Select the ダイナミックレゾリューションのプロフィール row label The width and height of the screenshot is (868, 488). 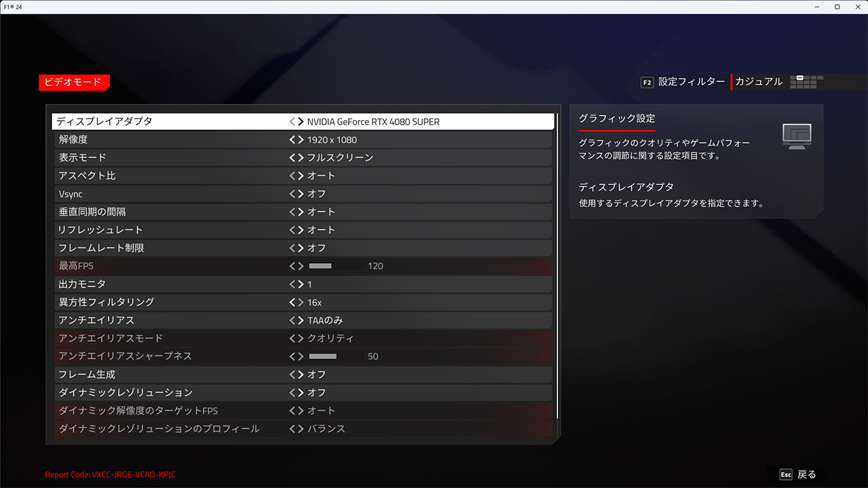[x=159, y=428]
